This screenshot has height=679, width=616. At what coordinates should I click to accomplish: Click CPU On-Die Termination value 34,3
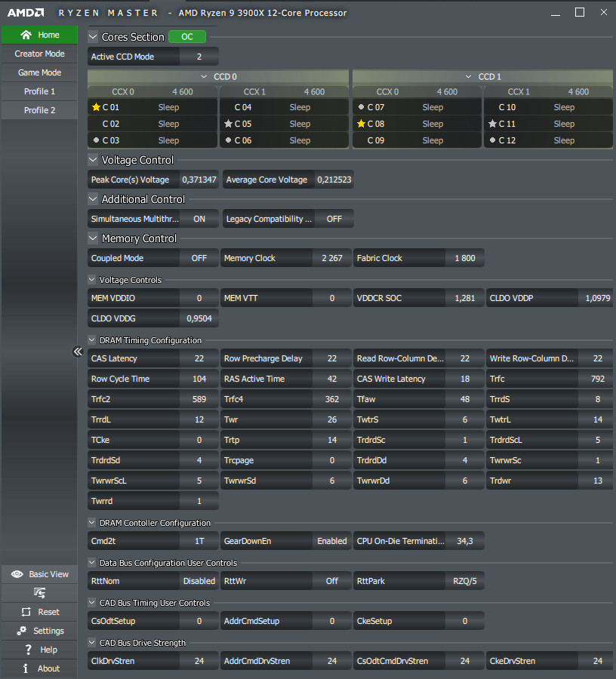465,541
